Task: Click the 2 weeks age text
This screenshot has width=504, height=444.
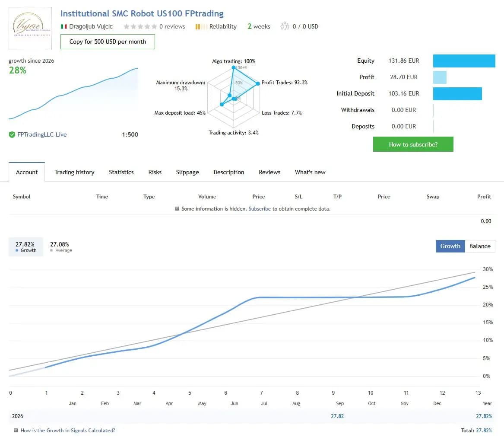Action: pos(259,26)
